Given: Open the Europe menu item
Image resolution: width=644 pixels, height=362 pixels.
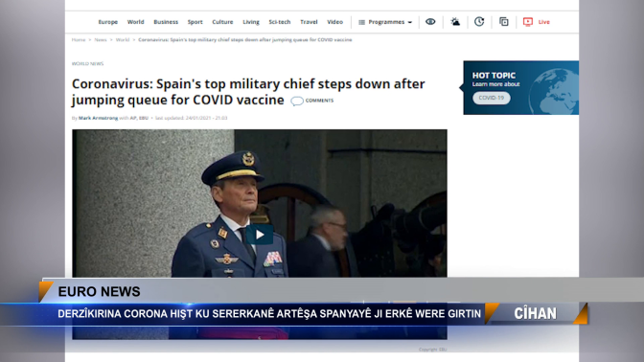Looking at the screenshot, I should coord(108,22).
